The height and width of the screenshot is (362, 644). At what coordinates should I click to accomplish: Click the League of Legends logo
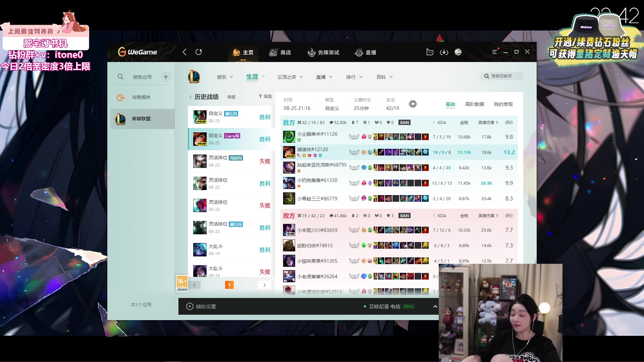194,77
